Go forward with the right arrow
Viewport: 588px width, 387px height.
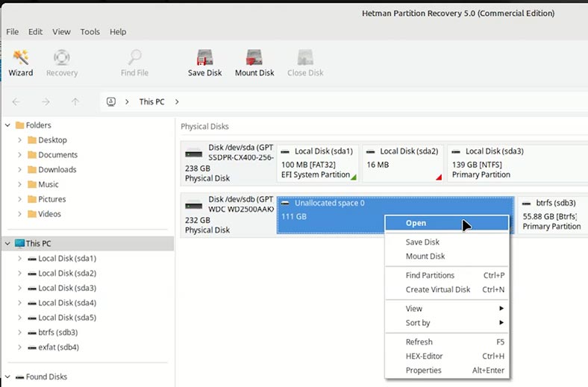[46, 101]
